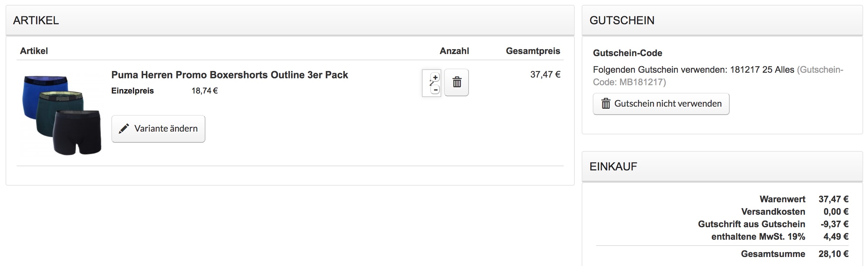Click the EINKAUF panel header

tap(613, 167)
